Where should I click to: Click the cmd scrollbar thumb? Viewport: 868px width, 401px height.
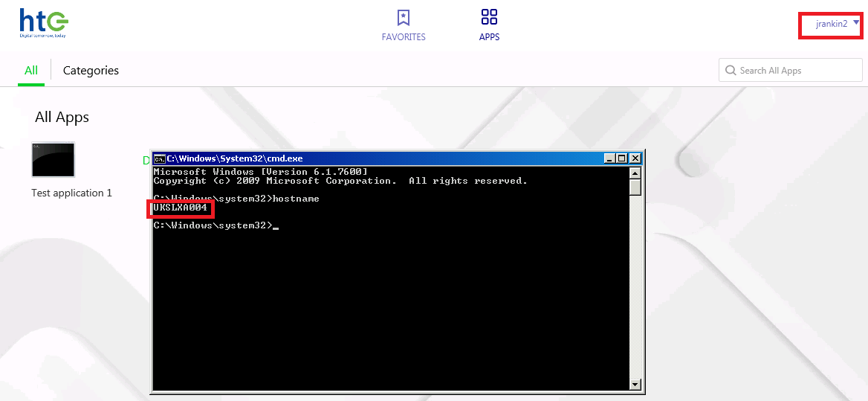click(635, 187)
